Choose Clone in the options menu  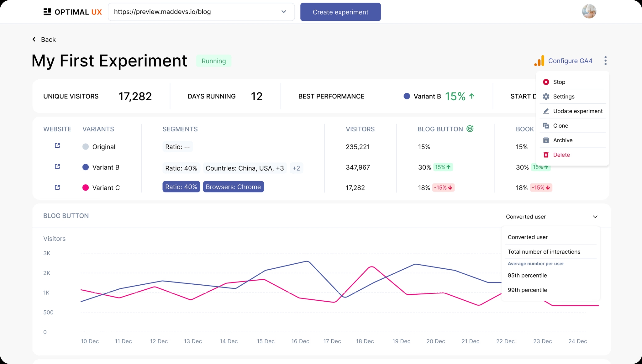pos(560,125)
